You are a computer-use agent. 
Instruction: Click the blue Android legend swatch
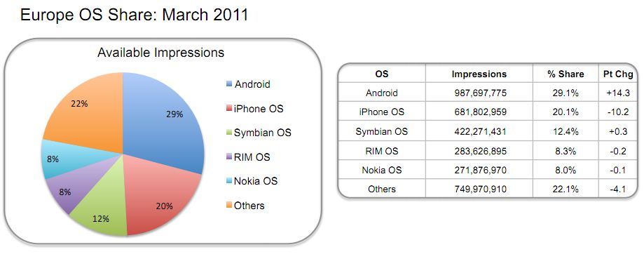tap(229, 84)
